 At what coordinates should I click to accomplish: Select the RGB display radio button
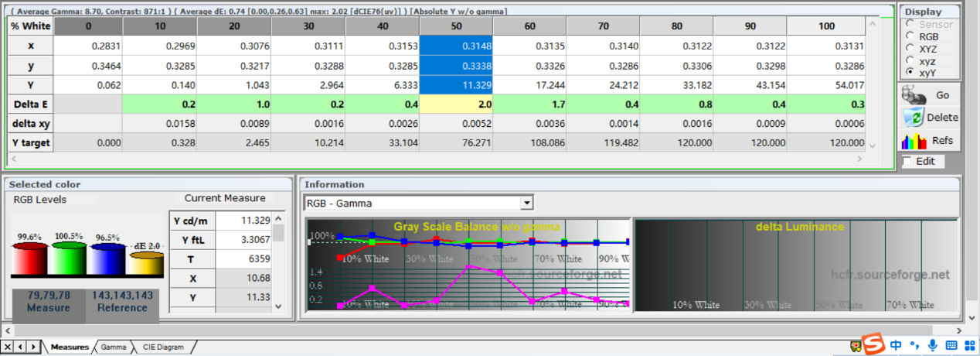click(911, 36)
